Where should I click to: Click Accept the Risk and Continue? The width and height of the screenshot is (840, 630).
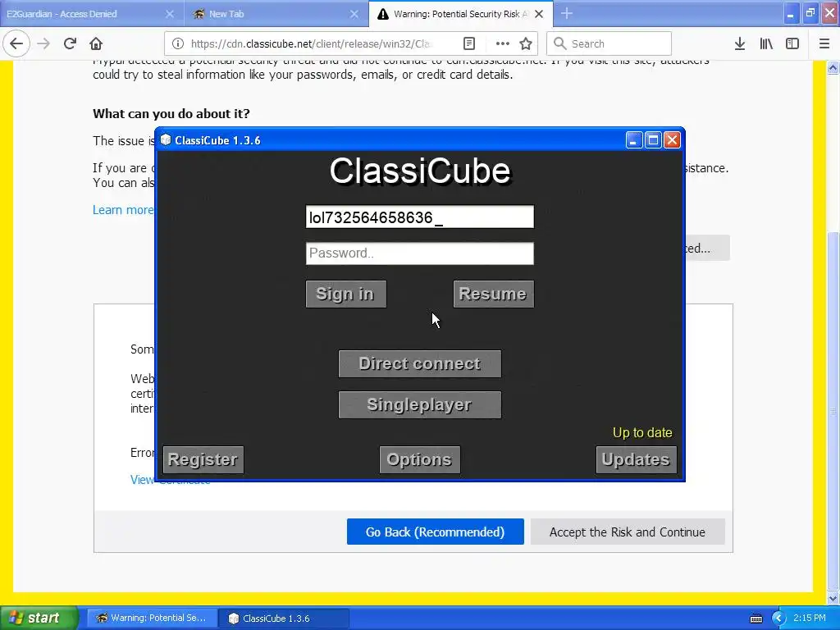click(x=628, y=532)
